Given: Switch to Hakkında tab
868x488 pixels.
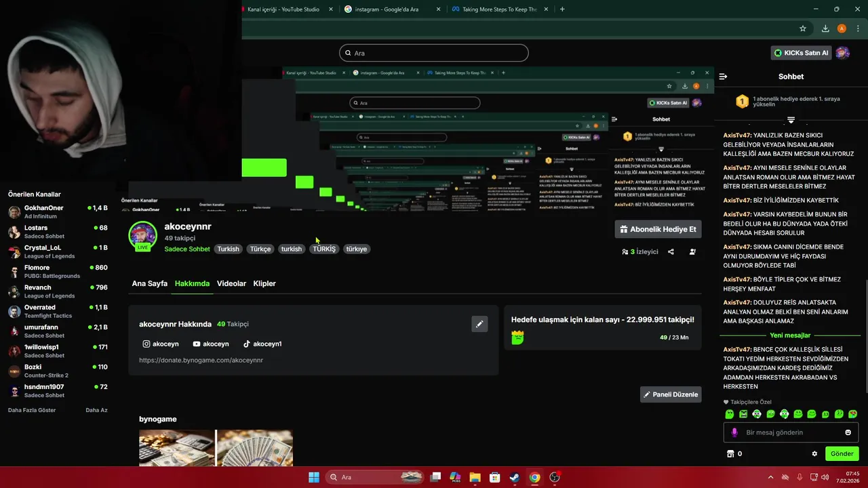Looking at the screenshot, I should coord(192,283).
